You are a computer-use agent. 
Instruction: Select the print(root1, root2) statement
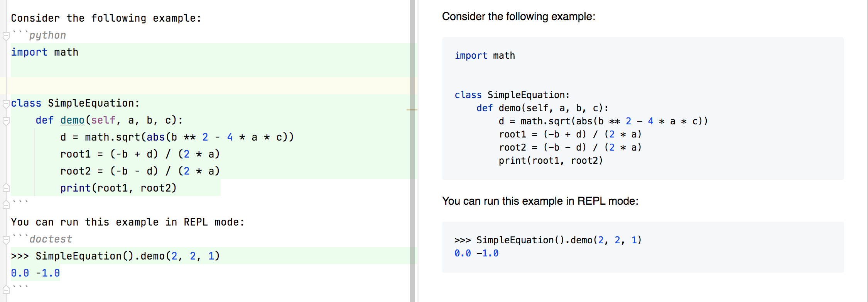point(118,188)
